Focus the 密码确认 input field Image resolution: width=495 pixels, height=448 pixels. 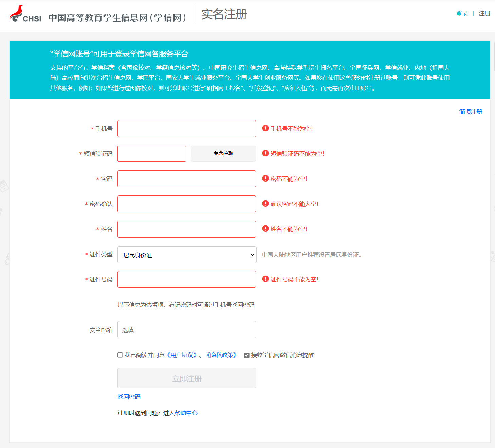coord(187,204)
